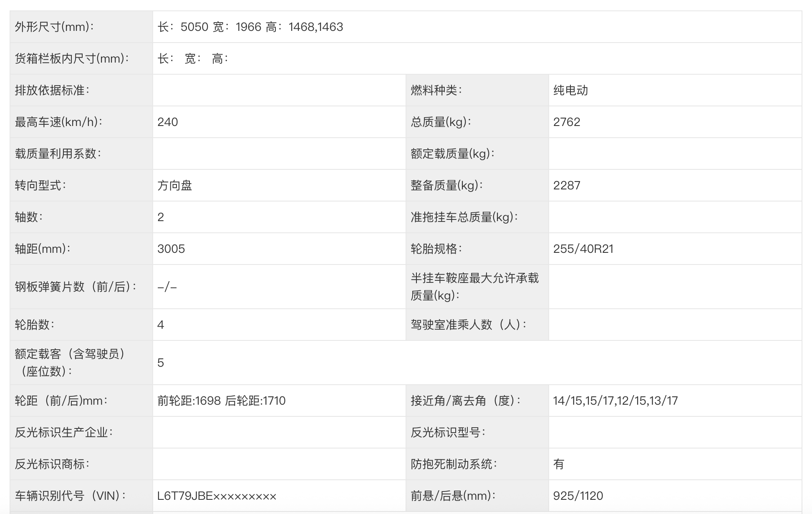Image resolution: width=812 pixels, height=514 pixels.
Task: Select the 纯电动 fuel type cell
Action: [570, 91]
